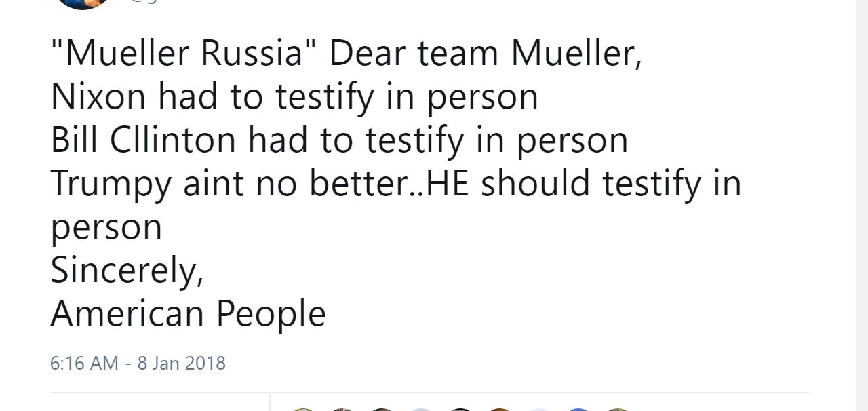This screenshot has height=411, width=868.
Task: Open the last liker avatar in the row
Action: pos(617,408)
